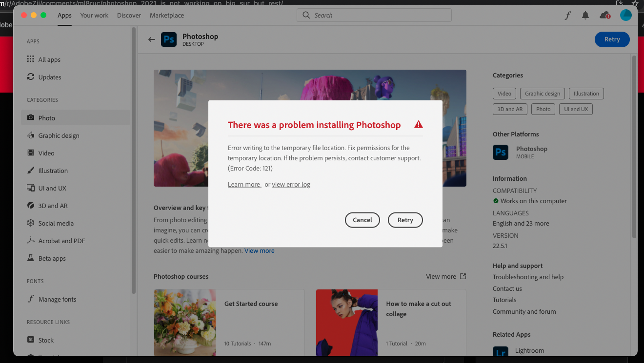Select the Updates icon in the sidebar

tap(30, 77)
